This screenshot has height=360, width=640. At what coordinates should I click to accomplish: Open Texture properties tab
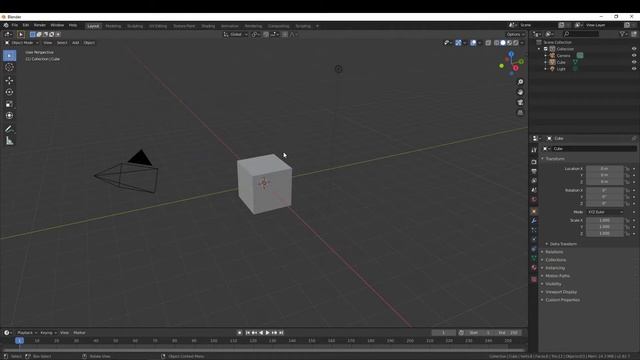[534, 280]
